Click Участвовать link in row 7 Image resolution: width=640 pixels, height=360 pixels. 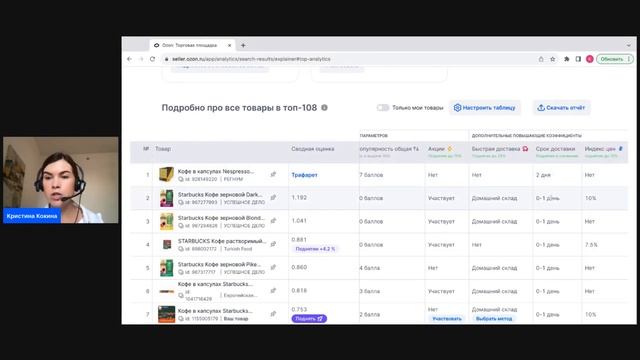tap(447, 318)
